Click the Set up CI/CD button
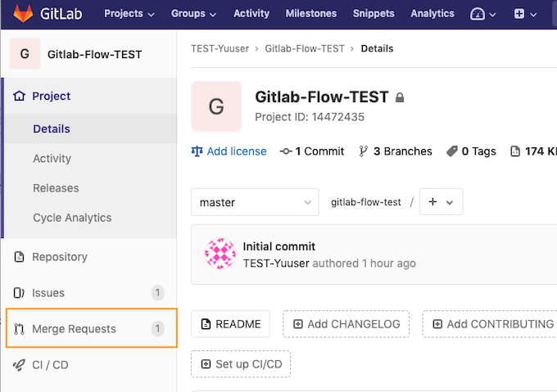This screenshot has height=392, width=557. pos(241,364)
